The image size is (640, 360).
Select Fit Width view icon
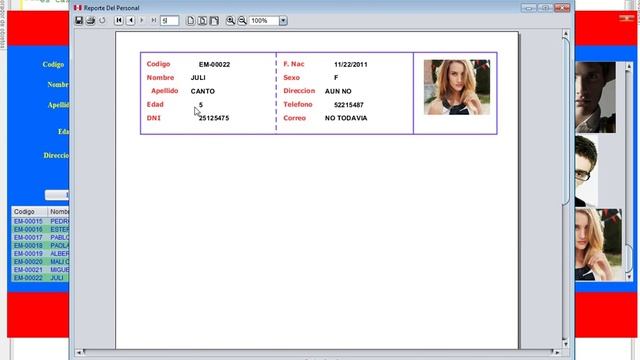coord(214,20)
